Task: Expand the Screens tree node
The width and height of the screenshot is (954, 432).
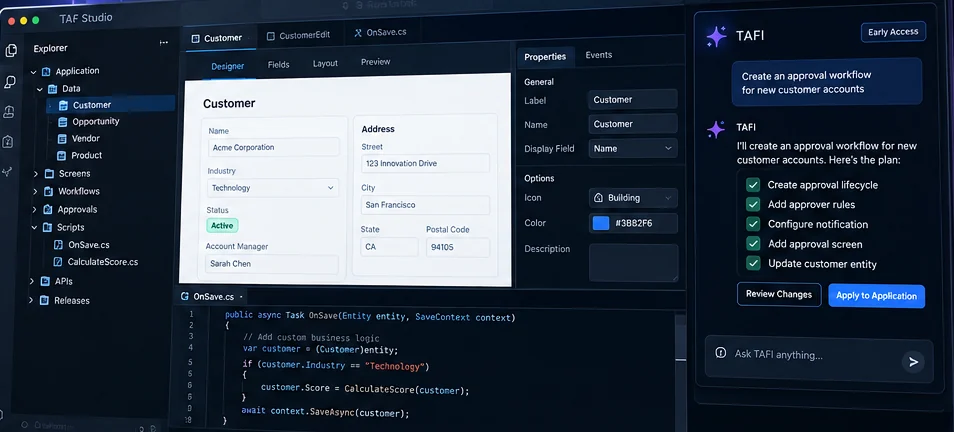Action: pos(35,174)
